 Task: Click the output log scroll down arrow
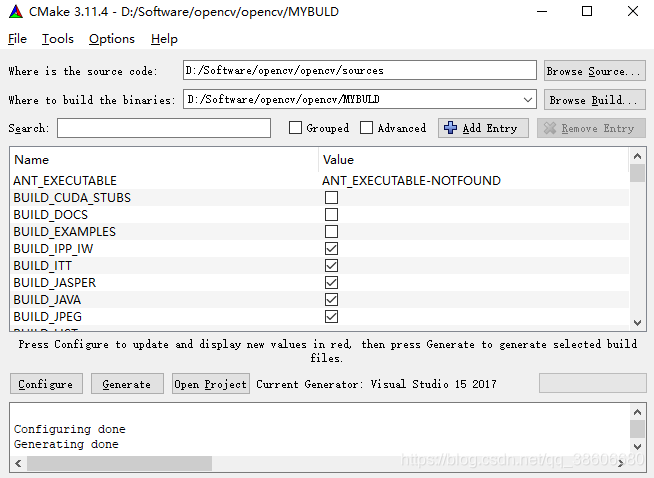click(637, 447)
